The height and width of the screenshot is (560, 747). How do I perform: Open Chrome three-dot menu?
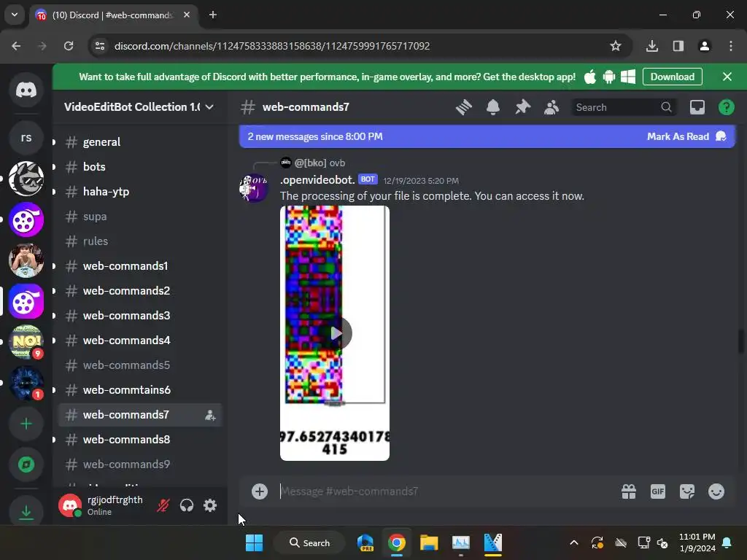tap(731, 46)
